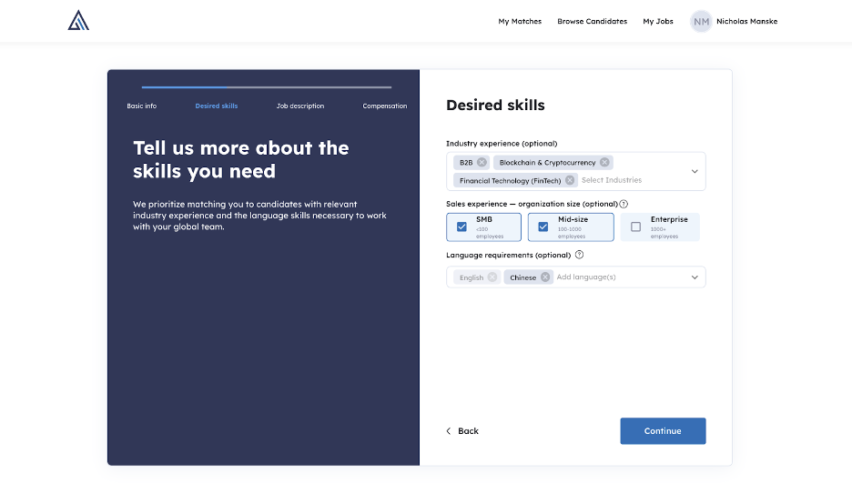Image resolution: width=852 pixels, height=504 pixels.
Task: Go to Browse Candidates page
Action: pos(592,21)
